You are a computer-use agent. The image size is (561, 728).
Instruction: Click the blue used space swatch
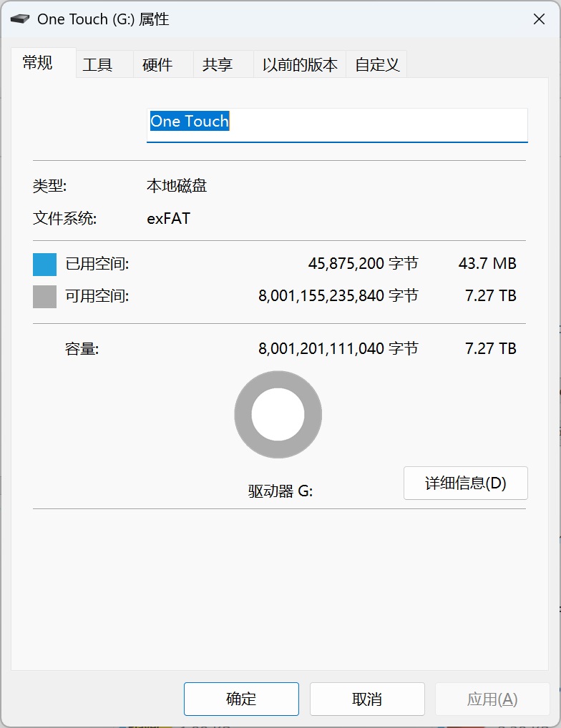(x=44, y=264)
